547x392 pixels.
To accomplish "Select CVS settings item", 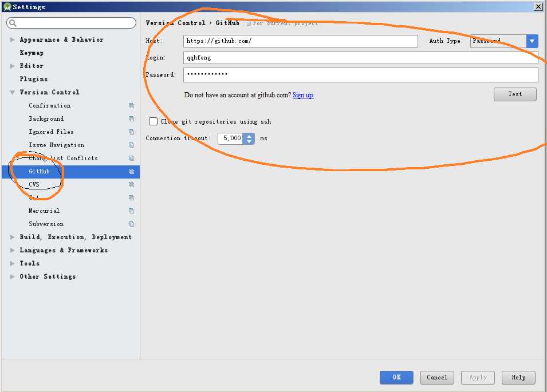I will 34,185.
